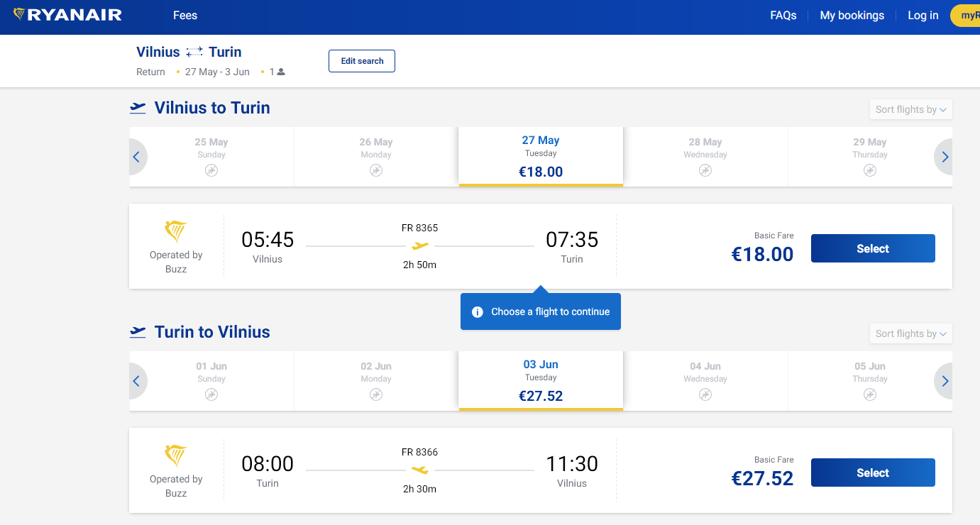Select the €18.00 outbound flight
The height and width of the screenshot is (525, 980).
pyautogui.click(x=873, y=248)
